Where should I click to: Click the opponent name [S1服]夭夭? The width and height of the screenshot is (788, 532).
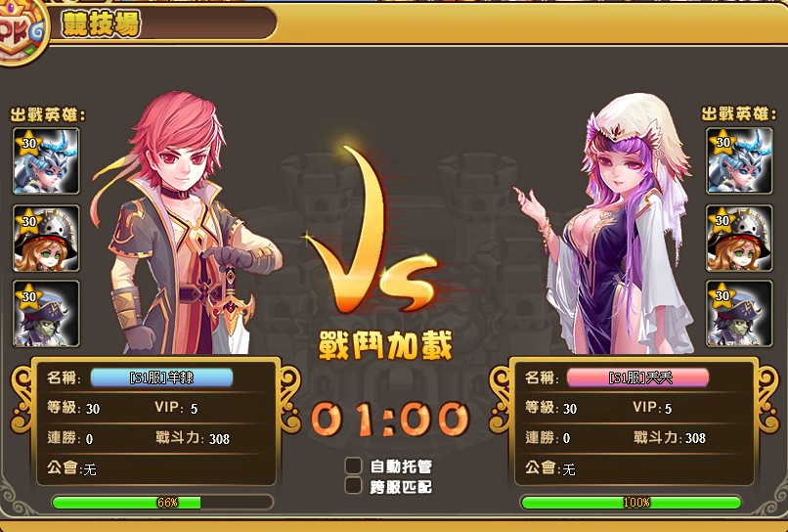638,377
